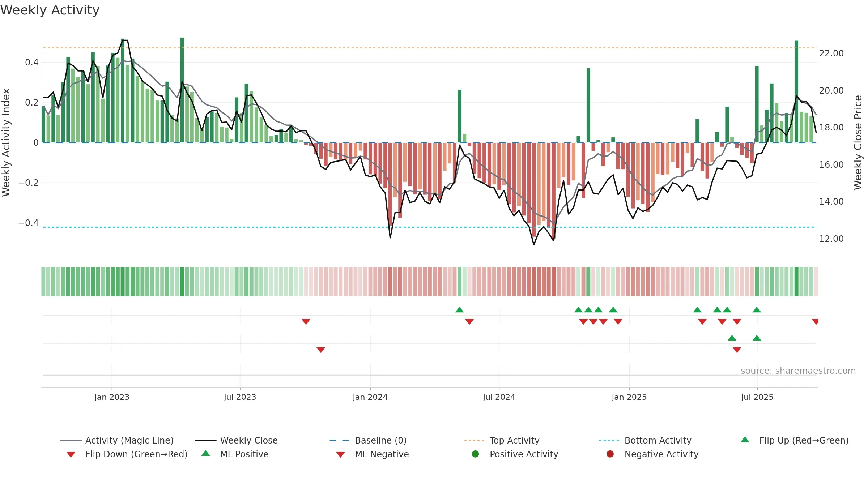Click the red Flip Down triangle legend icon
The image size is (868, 488).
(x=71, y=455)
